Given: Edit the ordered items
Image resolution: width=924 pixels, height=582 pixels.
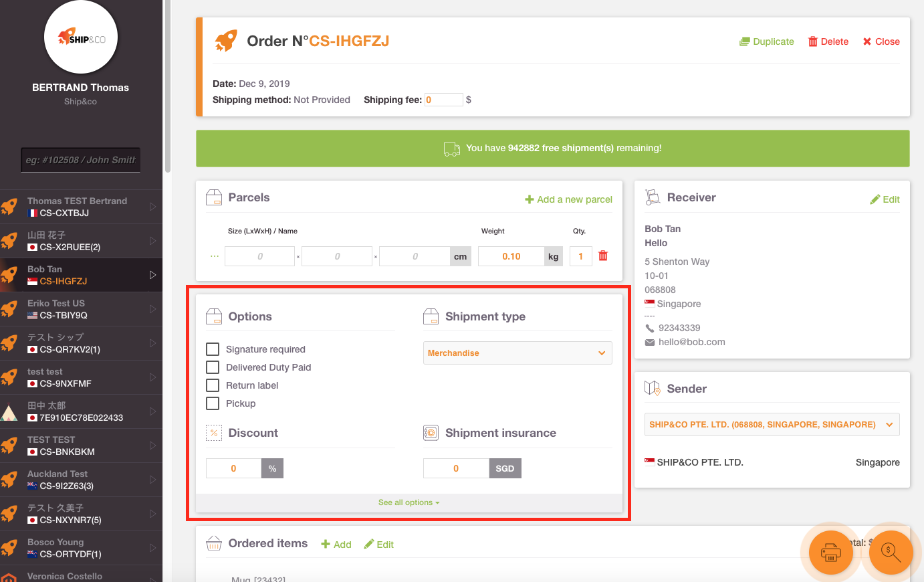Looking at the screenshot, I should [379, 545].
